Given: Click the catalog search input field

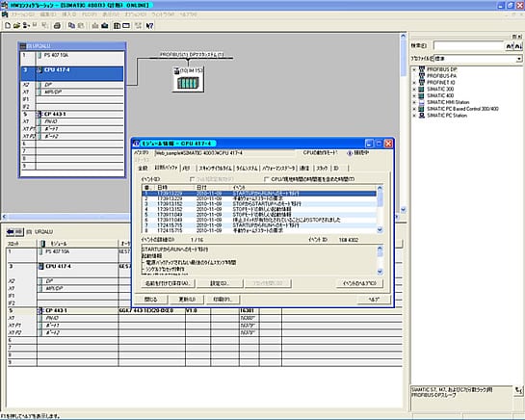Looking at the screenshot, I should click(469, 46).
